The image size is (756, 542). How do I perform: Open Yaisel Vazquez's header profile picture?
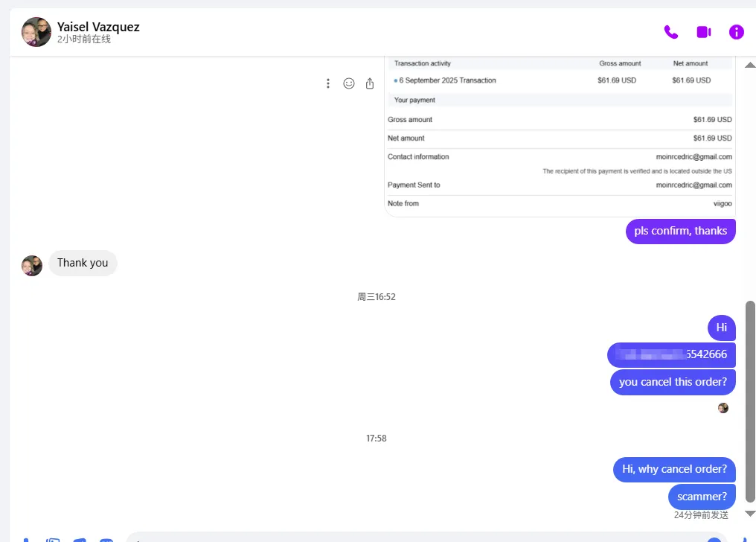[36, 32]
